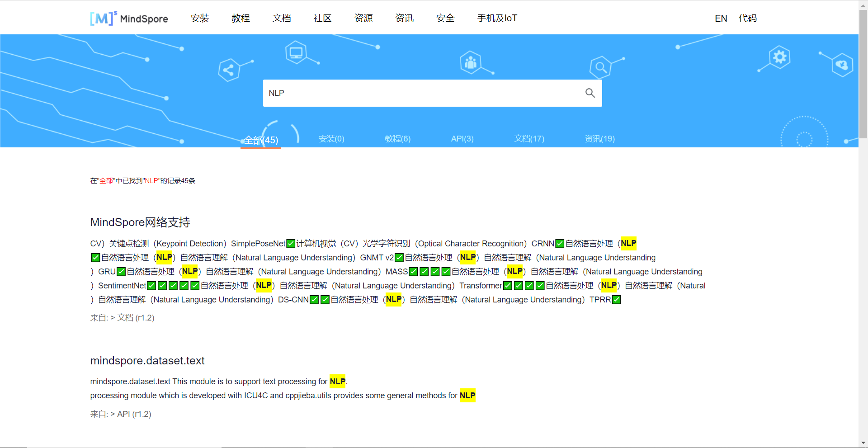Open the 资源 navigation menu

coord(363,18)
